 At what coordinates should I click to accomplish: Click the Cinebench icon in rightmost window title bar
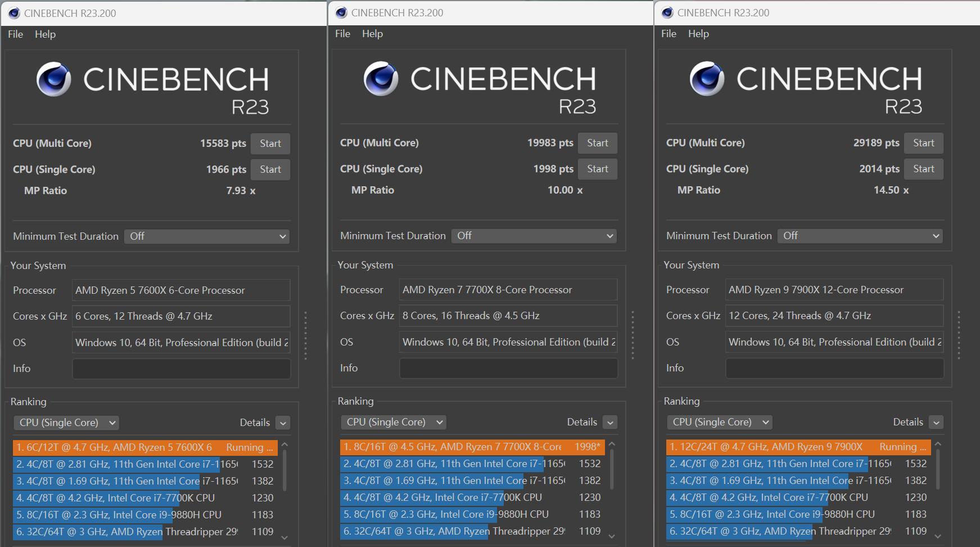point(667,12)
